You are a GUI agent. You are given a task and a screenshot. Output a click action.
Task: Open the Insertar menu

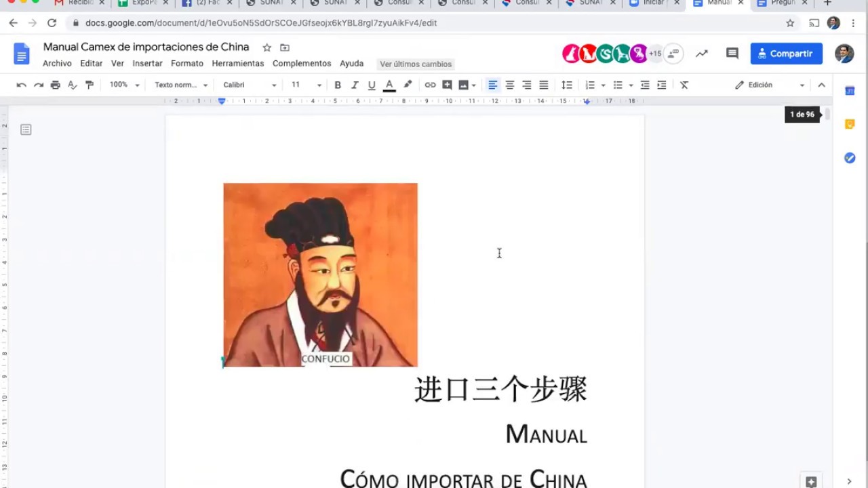click(147, 64)
